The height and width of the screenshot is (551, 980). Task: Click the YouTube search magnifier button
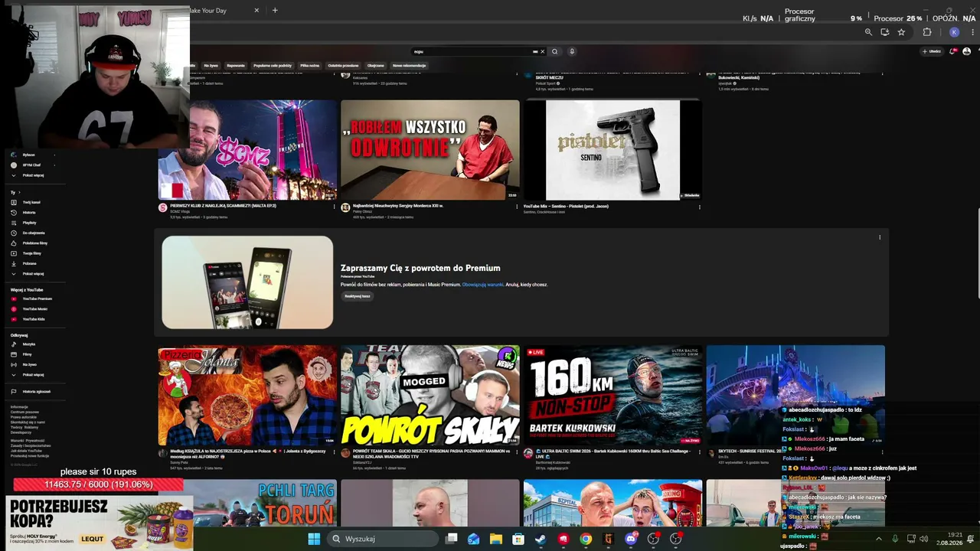(x=554, y=51)
